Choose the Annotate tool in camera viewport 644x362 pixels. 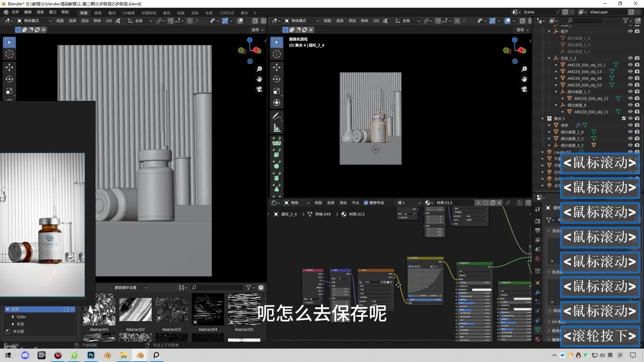click(277, 116)
